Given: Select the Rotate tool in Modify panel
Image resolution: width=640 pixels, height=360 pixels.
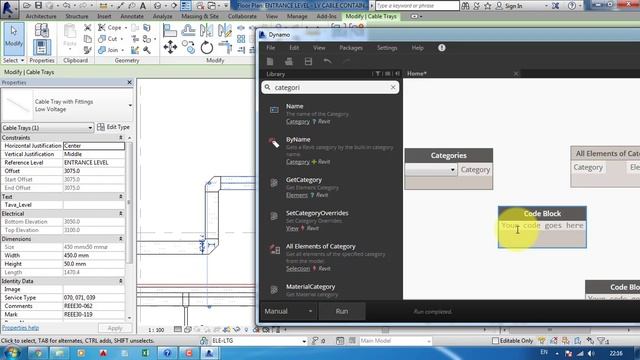Looking at the screenshot, I should (207, 47).
